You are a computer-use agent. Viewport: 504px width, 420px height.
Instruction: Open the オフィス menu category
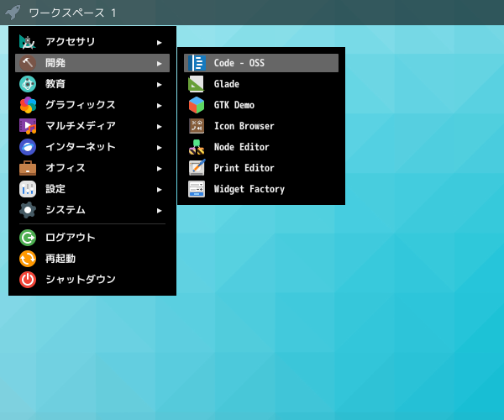92,168
